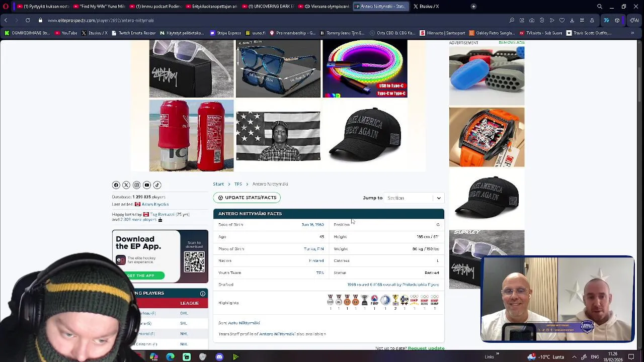Click the UPDATE STATS/FACTS button

click(247, 198)
